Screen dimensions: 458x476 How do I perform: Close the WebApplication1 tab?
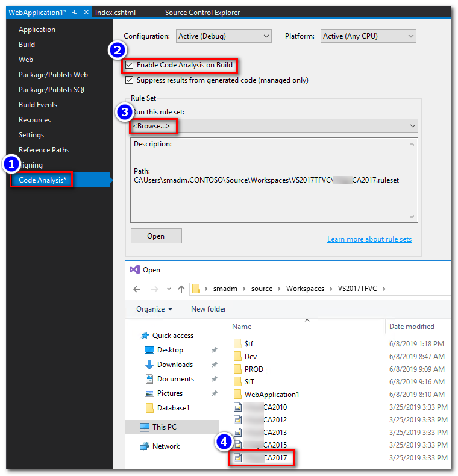point(86,13)
